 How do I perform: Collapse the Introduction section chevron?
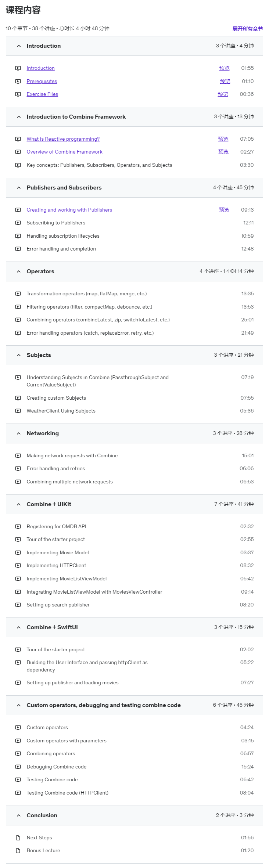19,46
